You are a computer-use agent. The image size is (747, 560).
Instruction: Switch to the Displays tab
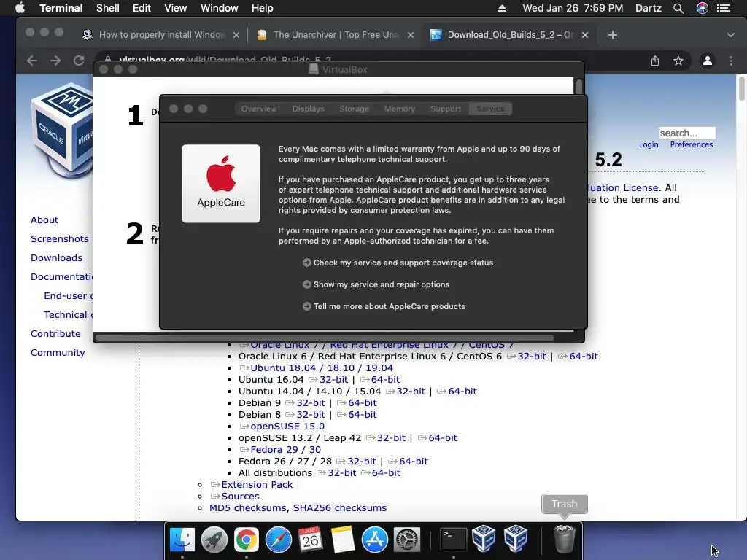click(309, 109)
